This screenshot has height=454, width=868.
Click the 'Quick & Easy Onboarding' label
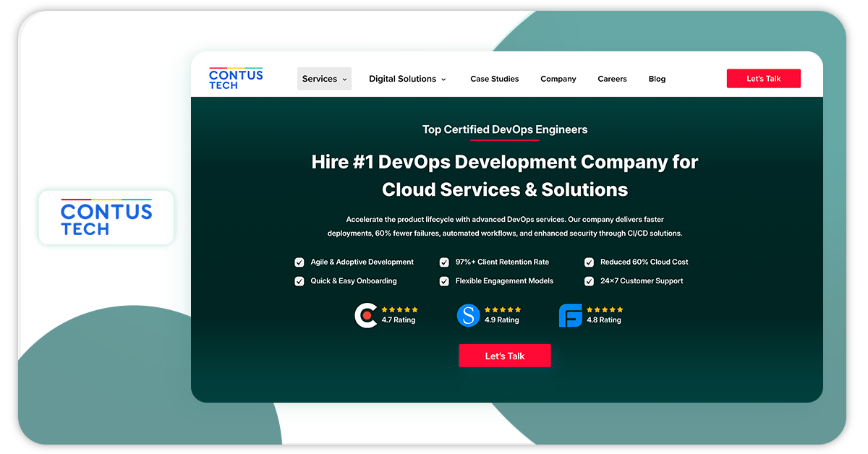[354, 281]
